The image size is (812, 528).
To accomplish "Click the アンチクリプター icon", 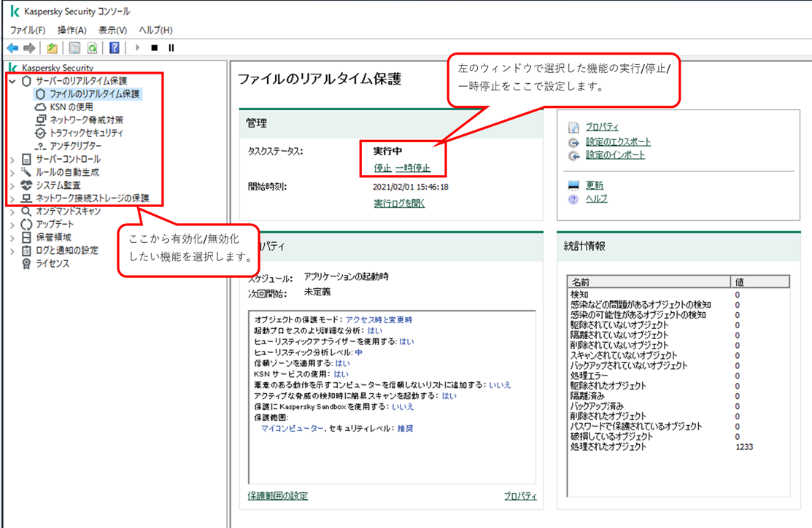I will [x=40, y=147].
